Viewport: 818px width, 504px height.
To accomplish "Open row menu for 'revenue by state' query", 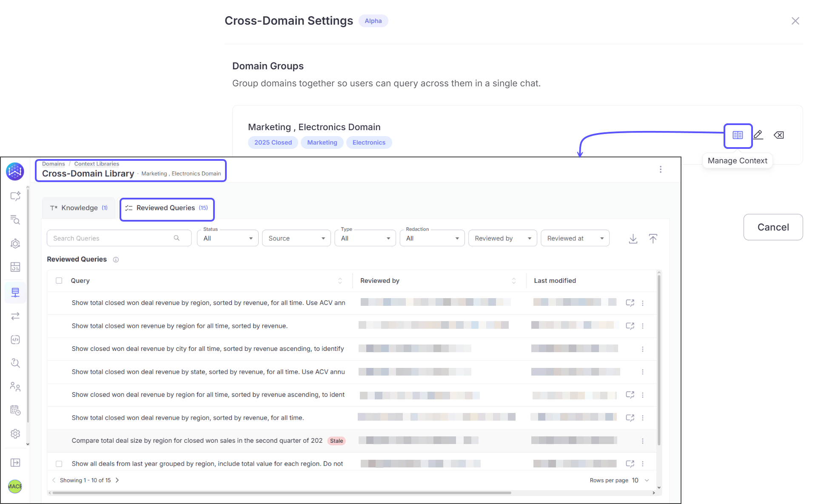I will (642, 372).
